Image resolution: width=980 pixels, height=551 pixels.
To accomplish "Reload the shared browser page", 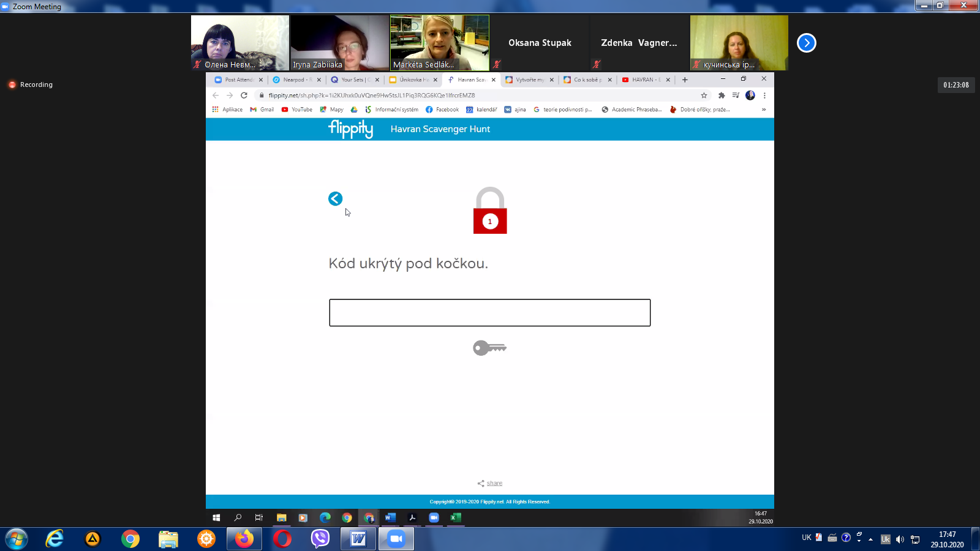I will pyautogui.click(x=244, y=96).
